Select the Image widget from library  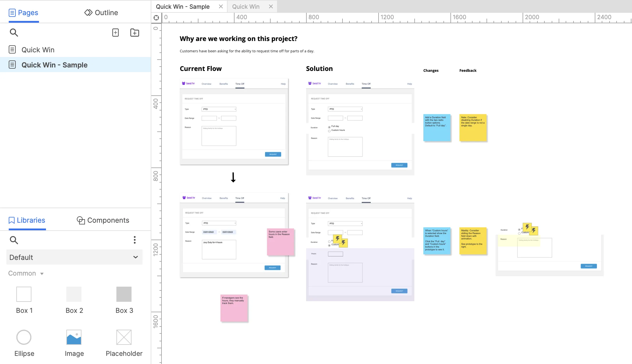pos(74,337)
